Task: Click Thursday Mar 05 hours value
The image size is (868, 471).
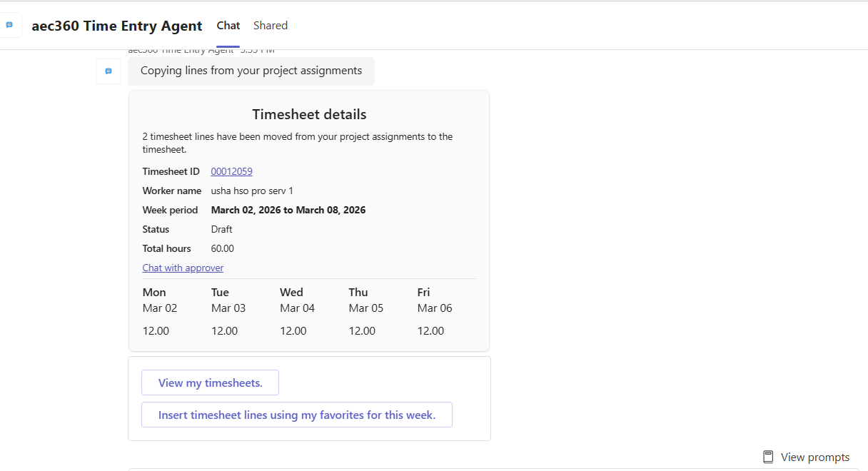Action: coord(362,330)
